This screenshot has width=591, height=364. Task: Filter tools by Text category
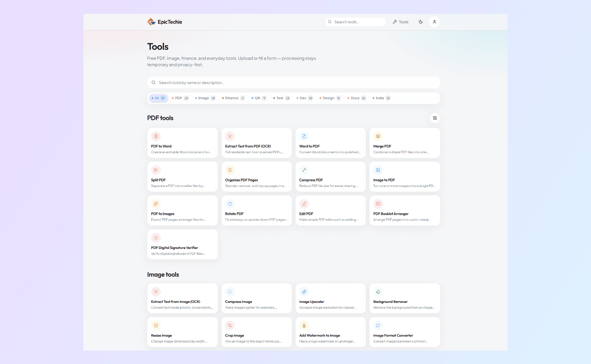point(282,98)
